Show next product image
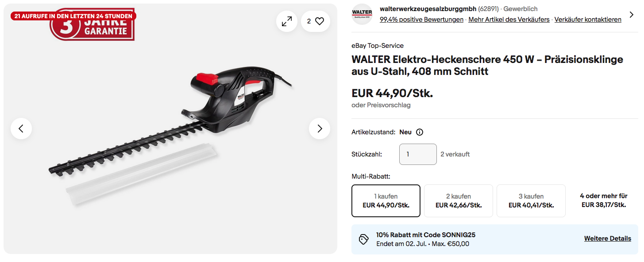 pyautogui.click(x=320, y=129)
